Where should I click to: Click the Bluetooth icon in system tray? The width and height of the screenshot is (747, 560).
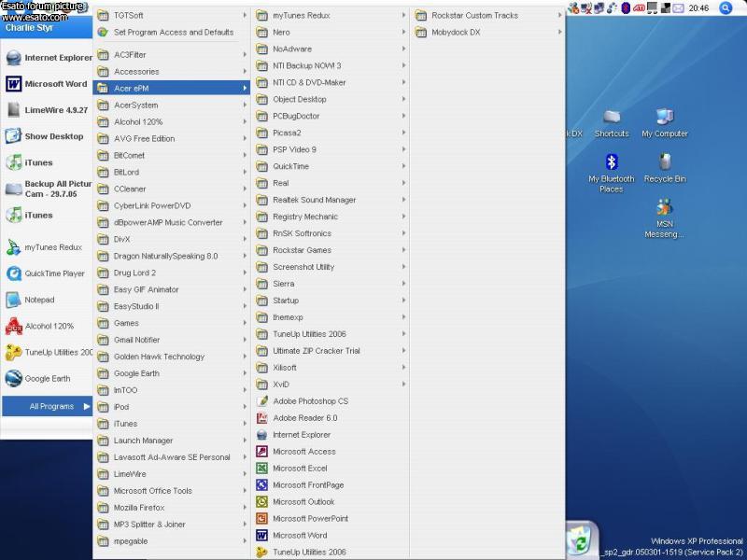tap(626, 8)
